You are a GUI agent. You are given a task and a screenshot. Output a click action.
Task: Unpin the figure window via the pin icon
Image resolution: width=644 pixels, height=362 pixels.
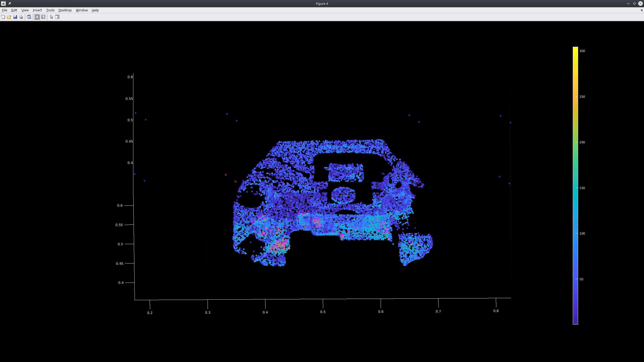[10, 4]
